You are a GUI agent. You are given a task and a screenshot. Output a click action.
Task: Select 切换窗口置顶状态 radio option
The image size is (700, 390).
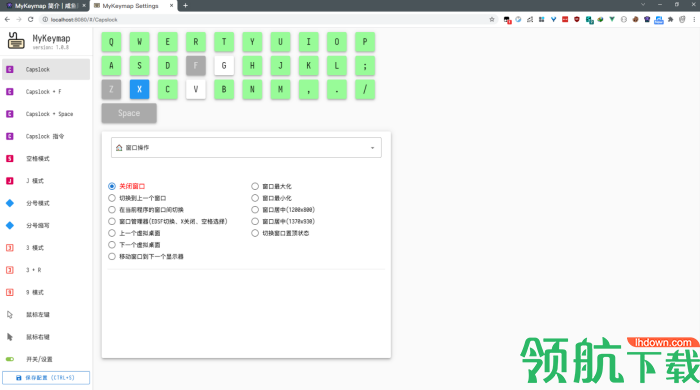point(255,233)
